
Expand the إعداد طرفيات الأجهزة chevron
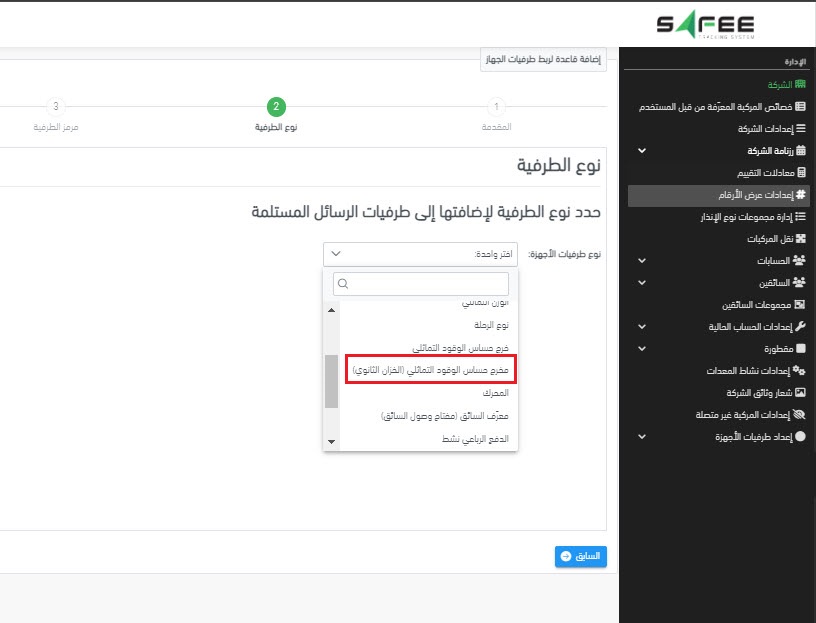pyautogui.click(x=642, y=437)
